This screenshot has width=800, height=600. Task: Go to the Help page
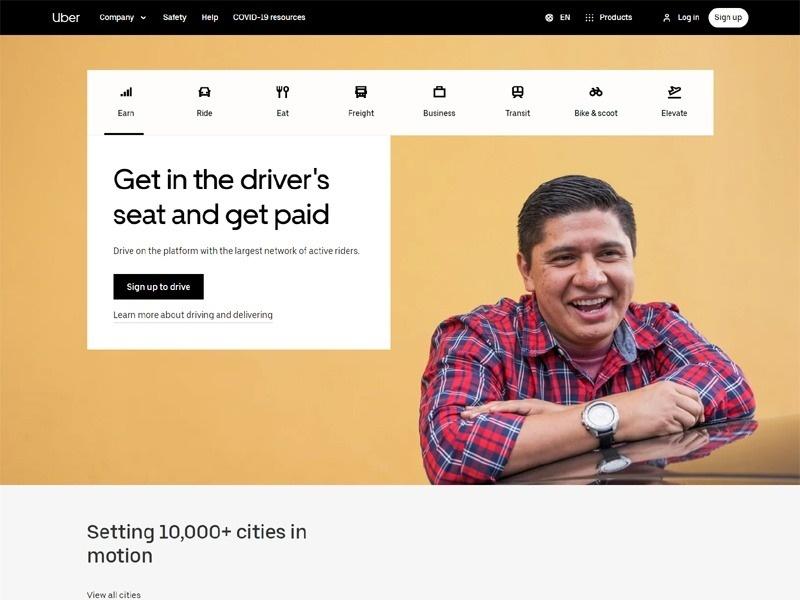point(210,17)
